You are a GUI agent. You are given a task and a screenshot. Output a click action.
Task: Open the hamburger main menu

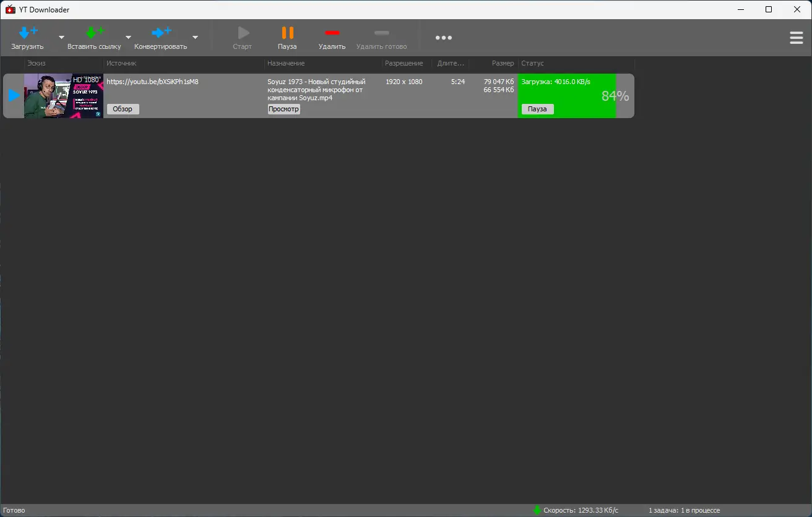797,38
